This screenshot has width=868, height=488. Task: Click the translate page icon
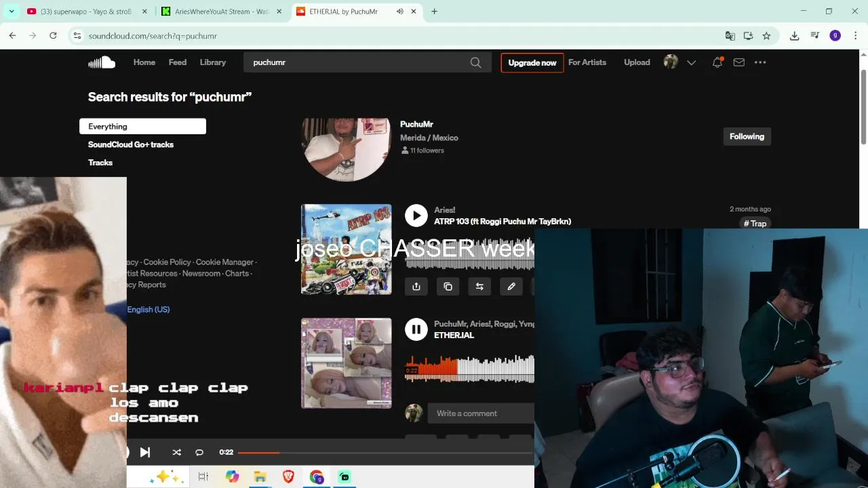730,36
